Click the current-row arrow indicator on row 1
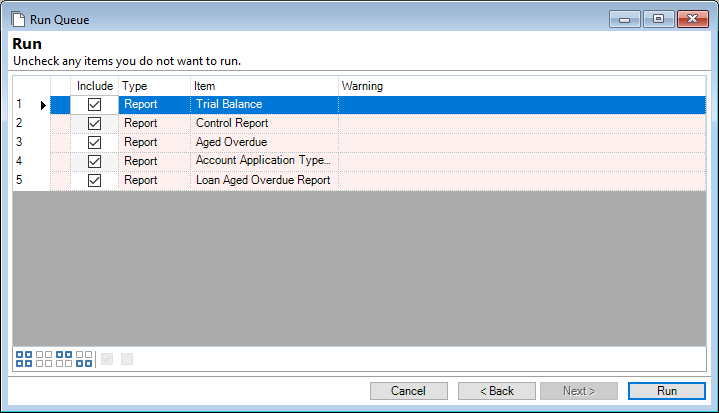The width and height of the screenshot is (719, 413). (43, 105)
